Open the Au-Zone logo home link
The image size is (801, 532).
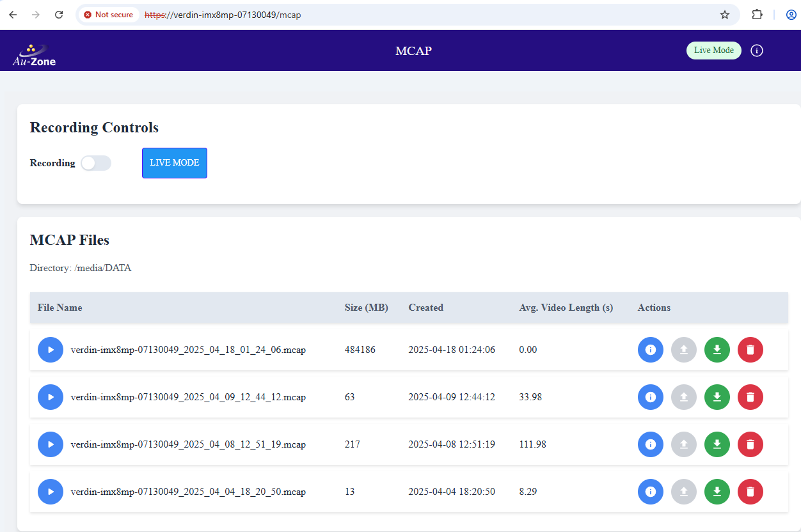[x=35, y=55]
